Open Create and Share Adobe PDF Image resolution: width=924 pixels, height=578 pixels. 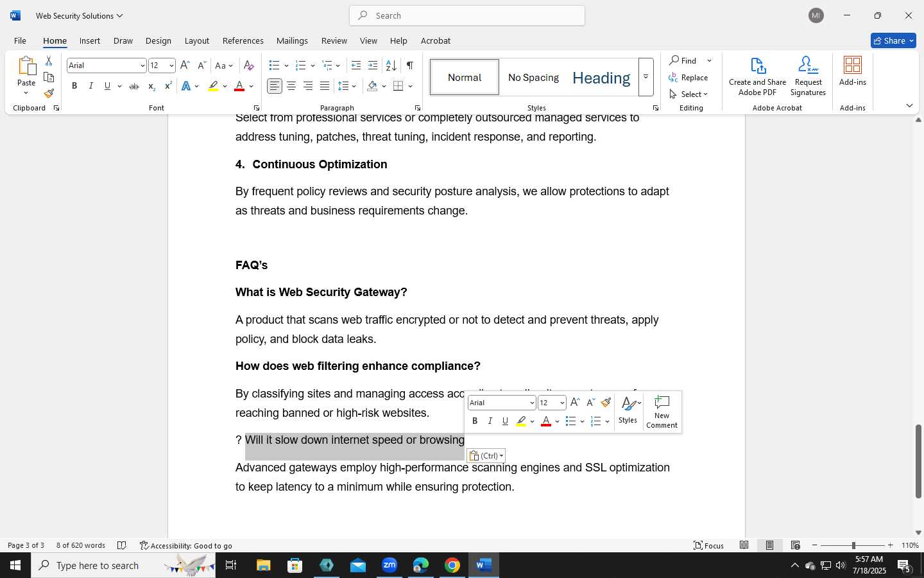757,76
